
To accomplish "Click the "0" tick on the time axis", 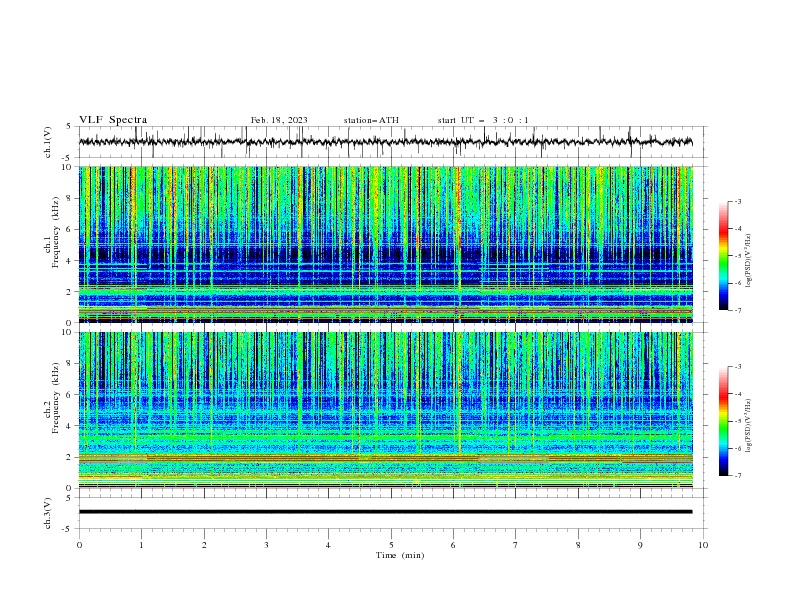I will [79, 545].
